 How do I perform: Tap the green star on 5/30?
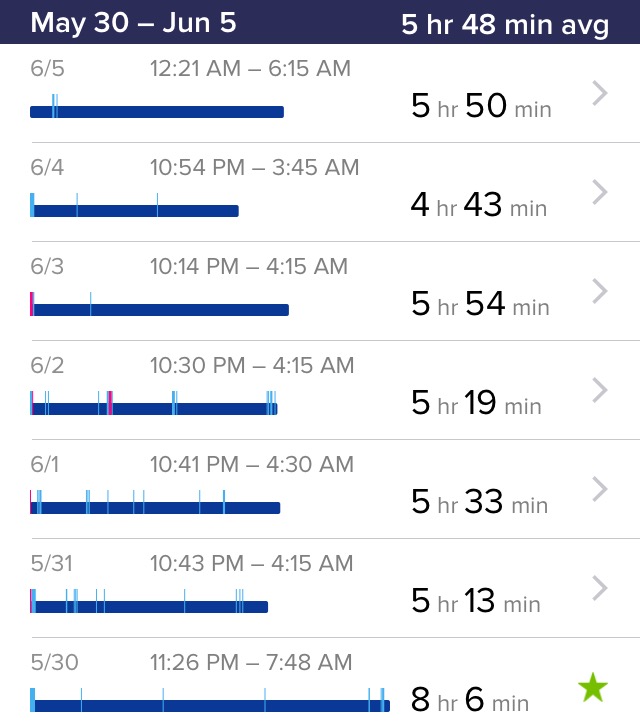coord(593,688)
